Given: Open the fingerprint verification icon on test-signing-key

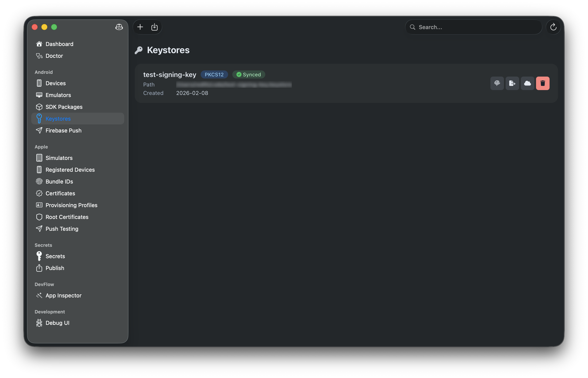Looking at the screenshot, I should [x=497, y=83].
